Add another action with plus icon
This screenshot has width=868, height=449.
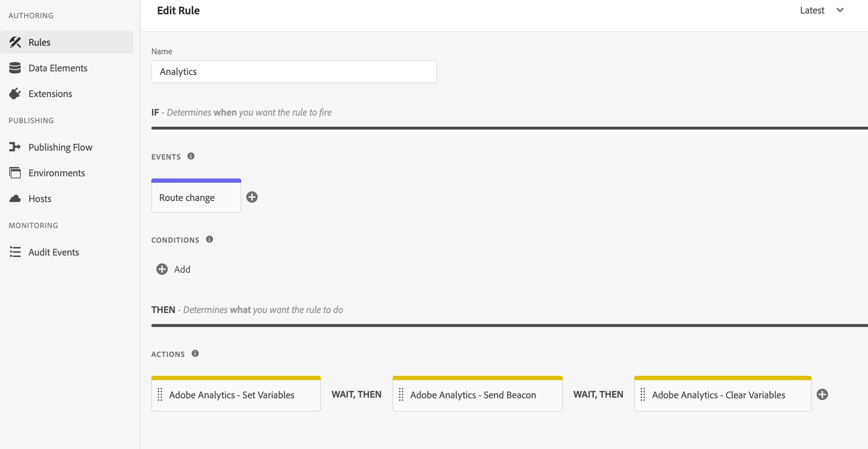(822, 394)
